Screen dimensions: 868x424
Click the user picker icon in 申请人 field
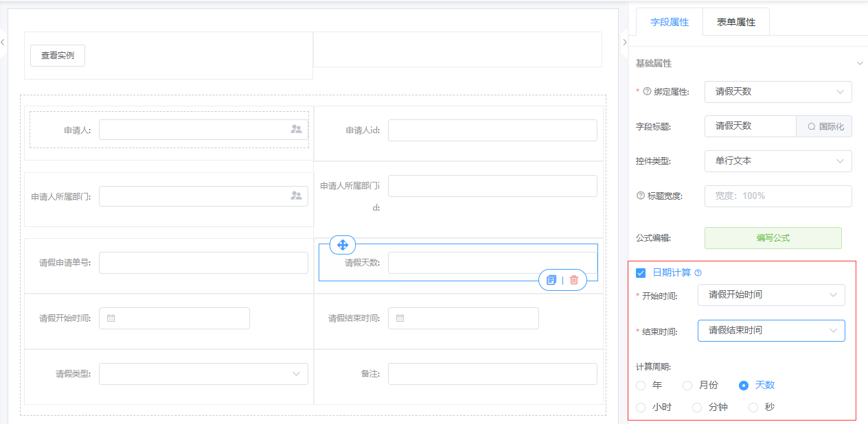296,129
